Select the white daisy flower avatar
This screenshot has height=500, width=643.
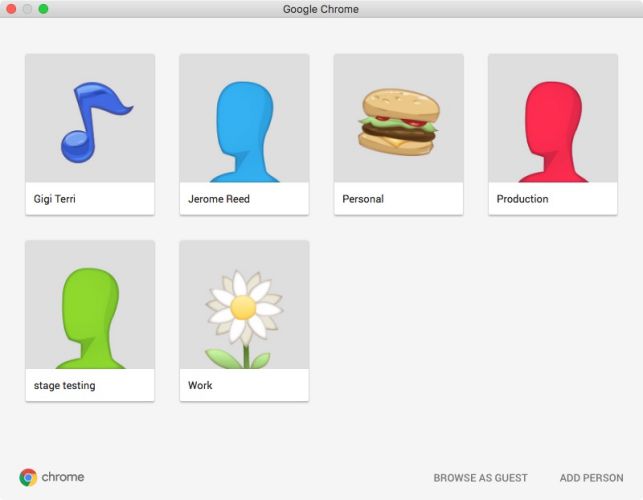244,319
